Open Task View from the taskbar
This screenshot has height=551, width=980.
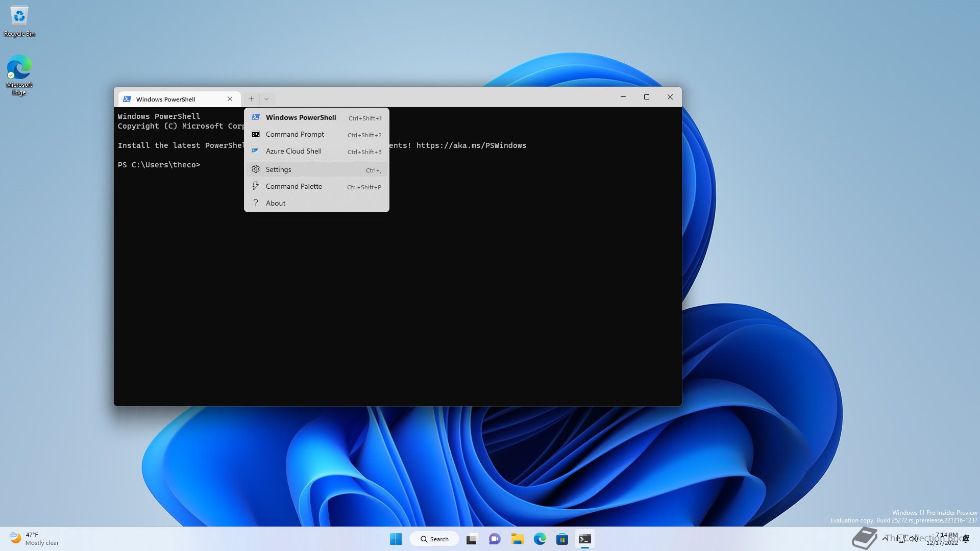point(472,539)
